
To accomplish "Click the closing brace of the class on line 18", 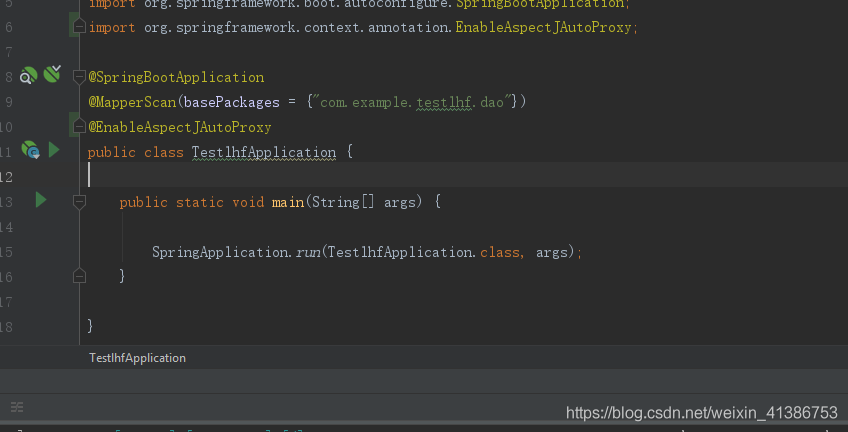I will click(x=90, y=325).
